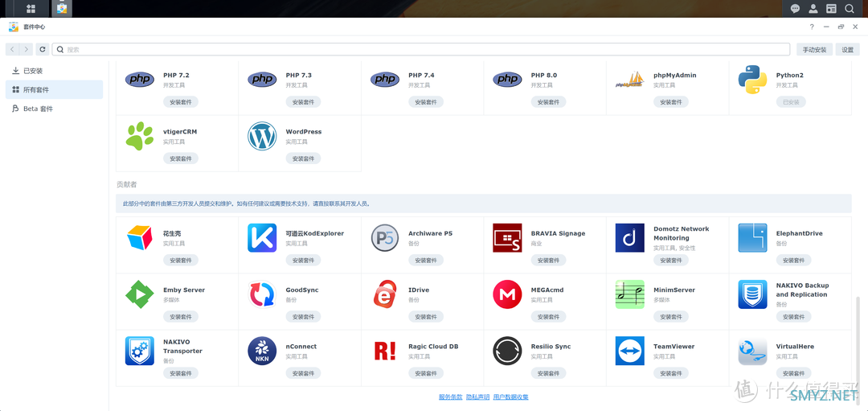Open the Python2 package icon
The height and width of the screenshot is (411, 868).
coord(752,80)
